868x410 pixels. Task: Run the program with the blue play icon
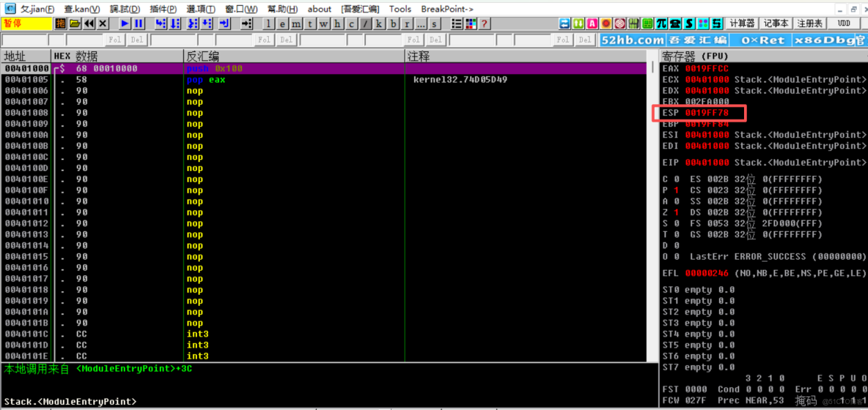(x=125, y=23)
